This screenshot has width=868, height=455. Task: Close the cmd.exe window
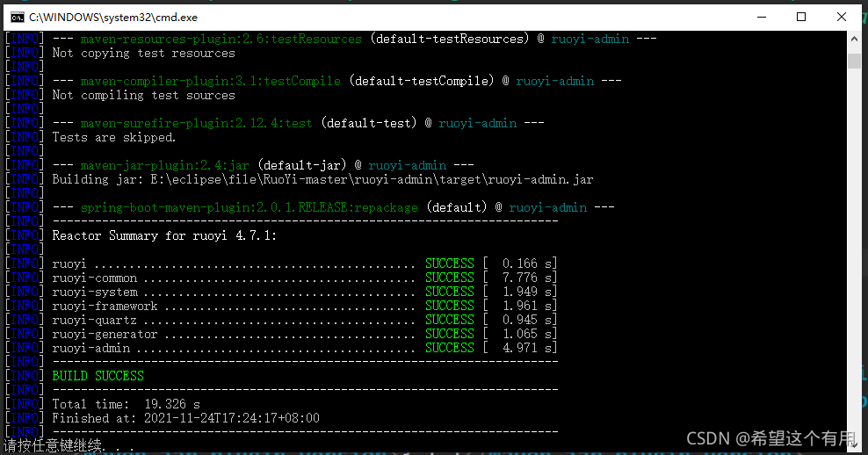click(x=842, y=18)
